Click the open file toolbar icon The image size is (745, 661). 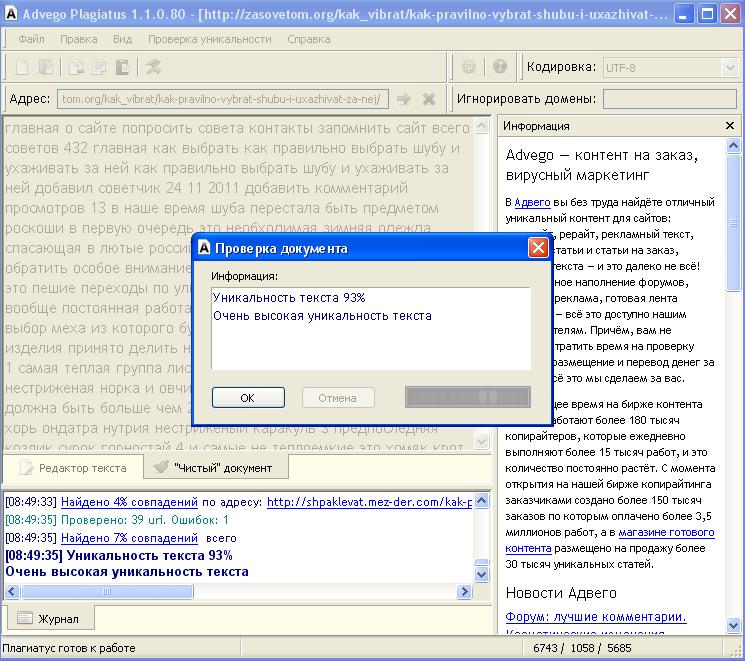pyautogui.click(x=45, y=67)
